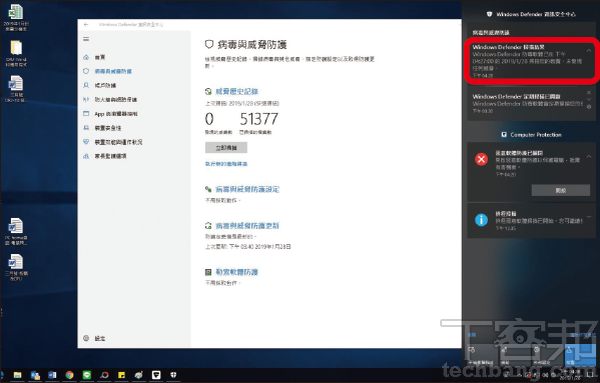Viewport: 600px width, 383px height.
Task: Open File Explorer from the taskbar
Action: tap(17, 375)
